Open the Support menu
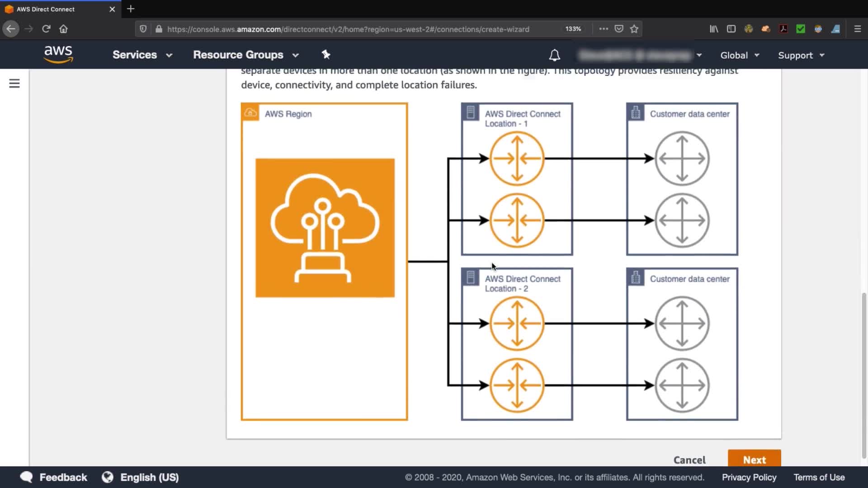 pos(801,55)
